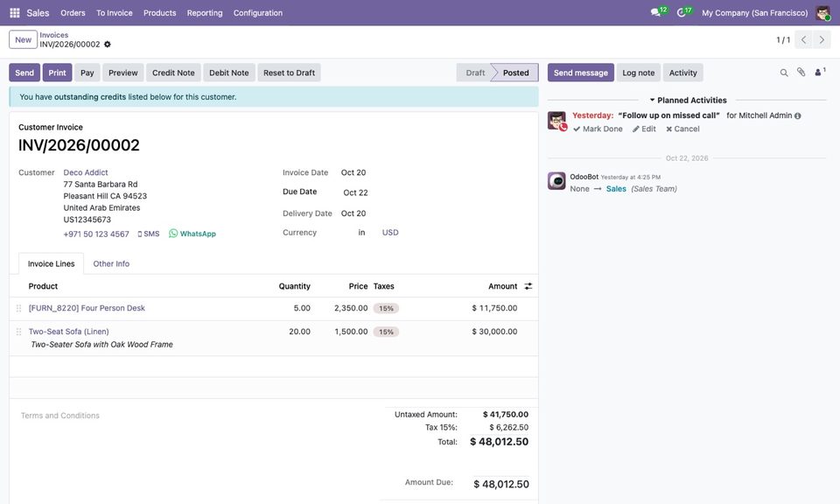Switch to the Other Info tab
Viewport: 840px width, 504px height.
point(111,264)
